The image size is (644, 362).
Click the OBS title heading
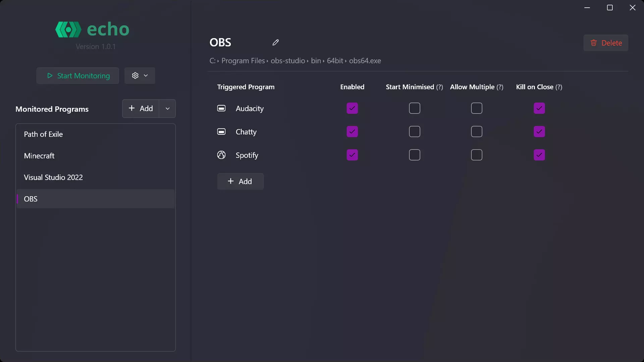coord(220,43)
